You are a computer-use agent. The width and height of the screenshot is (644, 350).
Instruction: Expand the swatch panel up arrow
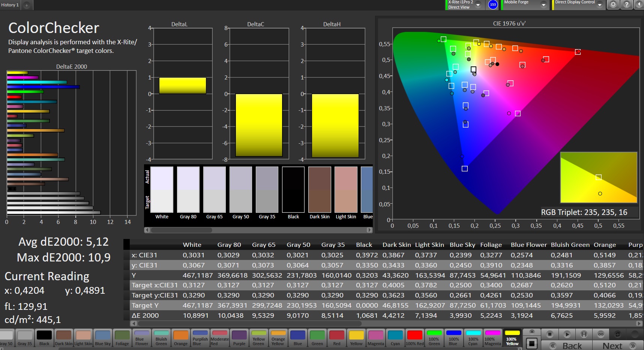coord(531,332)
